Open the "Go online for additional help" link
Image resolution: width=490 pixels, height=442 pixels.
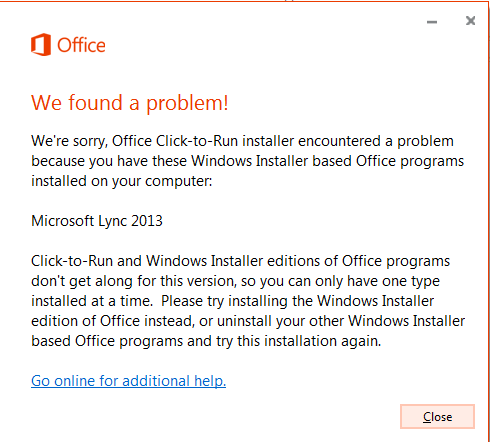point(129,381)
